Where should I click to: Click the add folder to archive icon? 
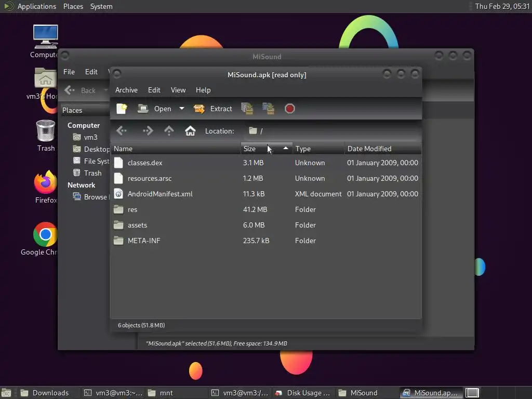click(269, 109)
